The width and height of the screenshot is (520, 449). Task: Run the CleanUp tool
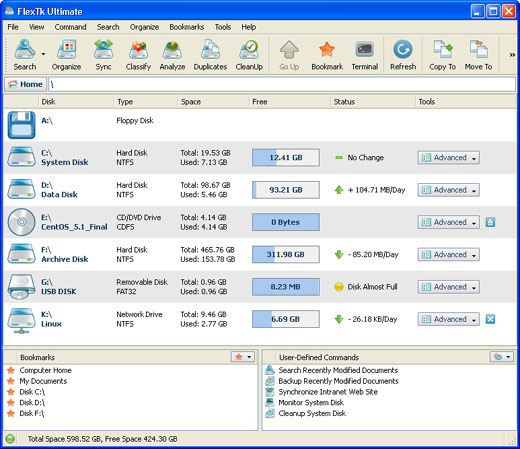click(x=249, y=55)
